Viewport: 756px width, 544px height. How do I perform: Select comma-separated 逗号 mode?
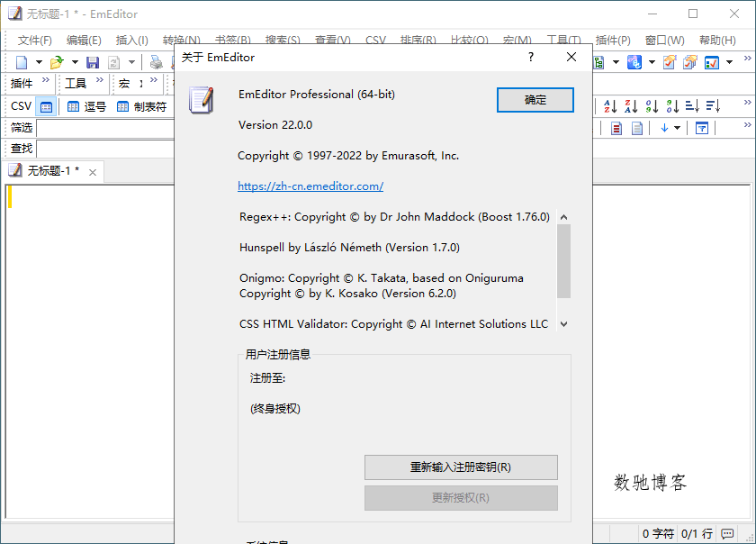pyautogui.click(x=86, y=106)
